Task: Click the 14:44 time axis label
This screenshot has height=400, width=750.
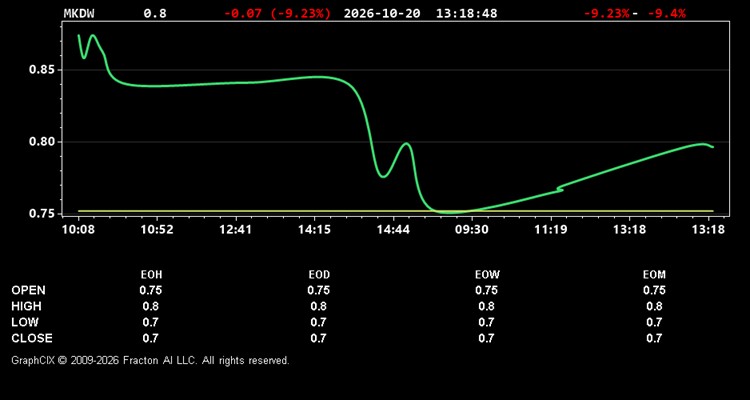Action: pos(393,230)
